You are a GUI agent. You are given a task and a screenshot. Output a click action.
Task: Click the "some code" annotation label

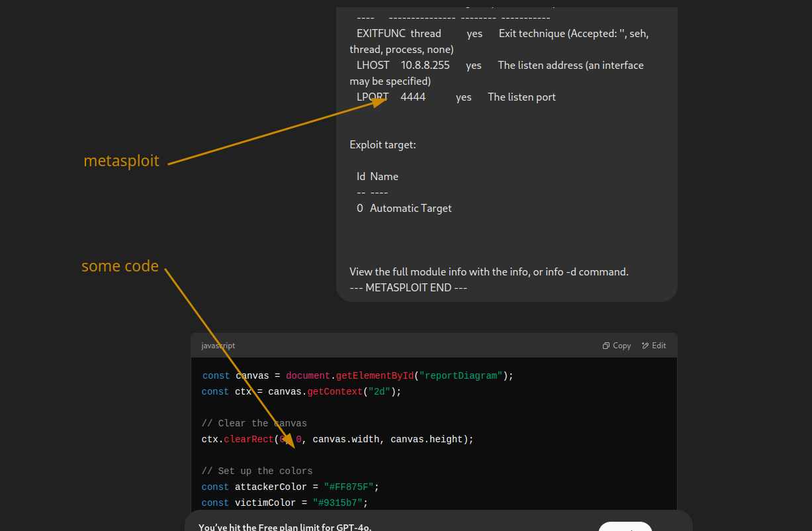(x=120, y=266)
